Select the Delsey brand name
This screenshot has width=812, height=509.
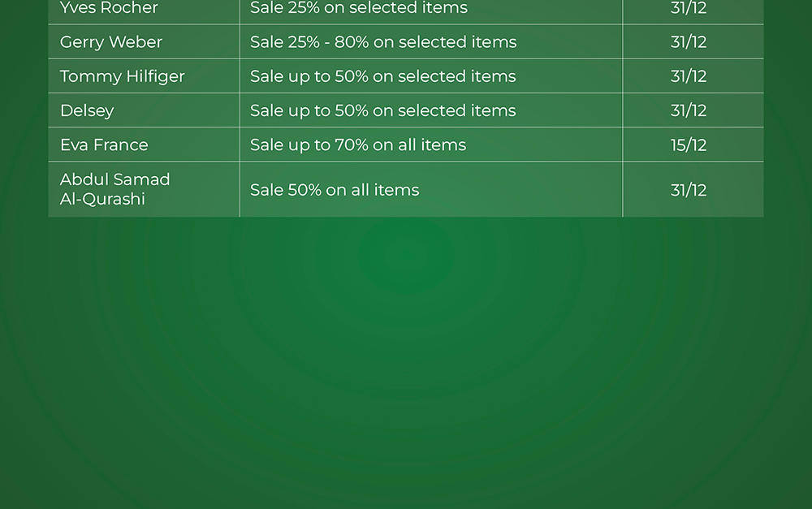click(87, 110)
